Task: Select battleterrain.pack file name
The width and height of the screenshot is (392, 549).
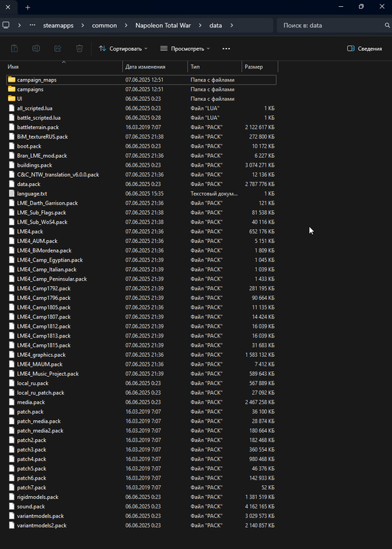Action: click(x=38, y=127)
